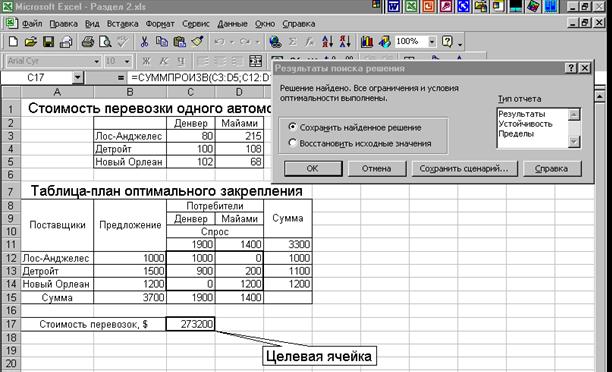Click 'Сохранить сценарий...' button
The height and width of the screenshot is (372, 612).
tap(464, 169)
